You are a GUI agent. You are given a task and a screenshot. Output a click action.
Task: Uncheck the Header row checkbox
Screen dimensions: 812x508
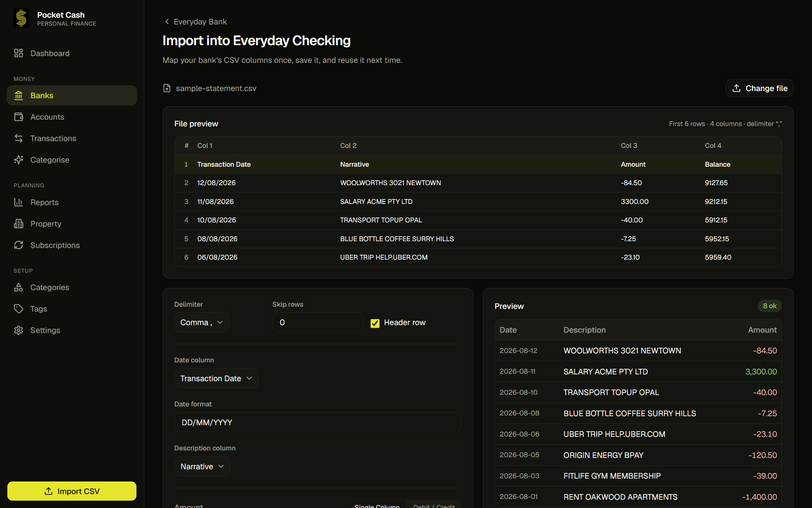coord(375,323)
